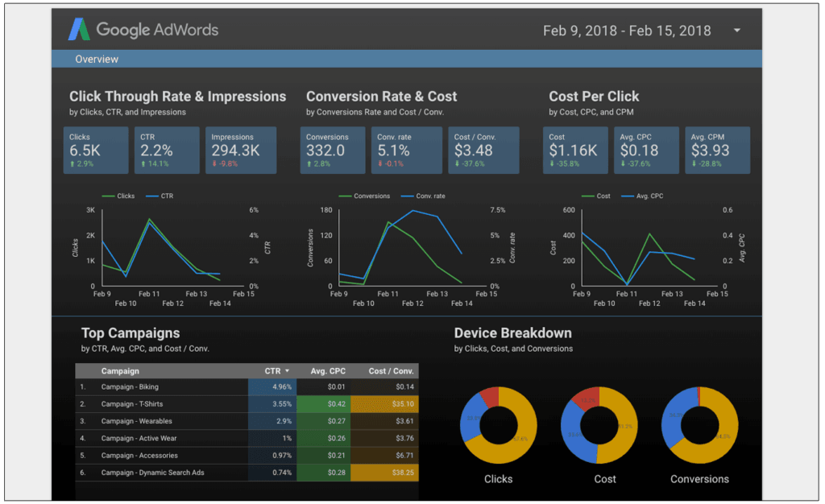Click the Top Campaigns heading

(x=131, y=333)
